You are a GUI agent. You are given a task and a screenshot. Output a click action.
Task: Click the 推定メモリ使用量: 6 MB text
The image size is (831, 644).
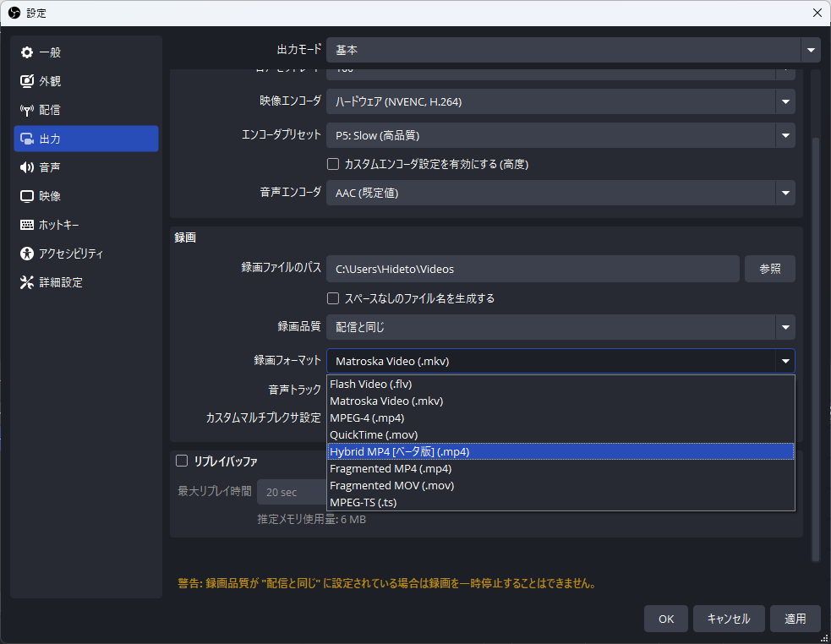(x=312, y=520)
